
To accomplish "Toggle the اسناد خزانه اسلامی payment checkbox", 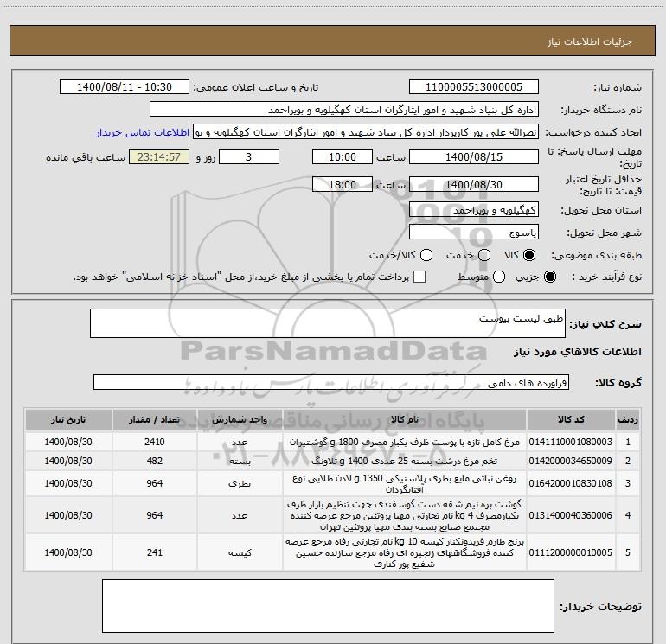I will click(419, 277).
